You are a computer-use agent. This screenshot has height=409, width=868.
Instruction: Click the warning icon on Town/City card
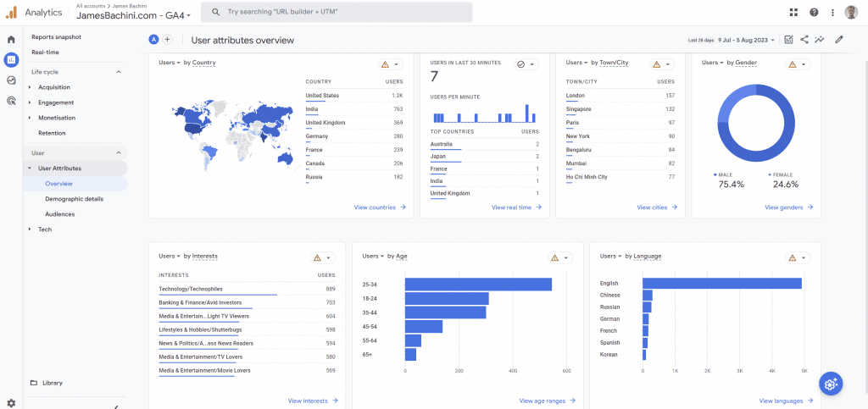[x=657, y=64]
